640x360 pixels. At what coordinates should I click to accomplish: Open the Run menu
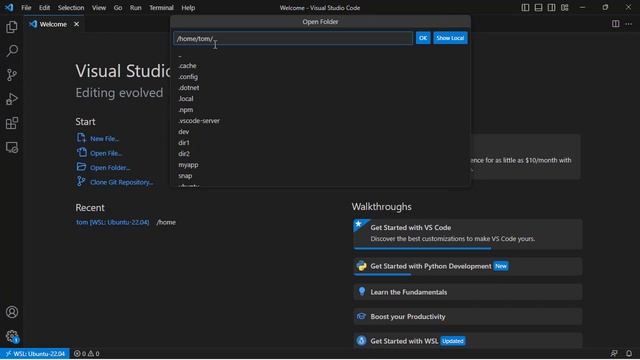(x=136, y=8)
